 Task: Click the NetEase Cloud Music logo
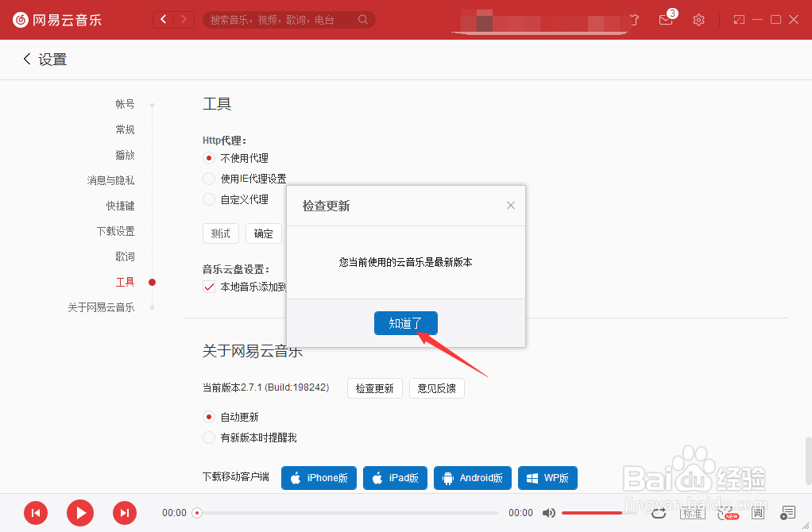point(57,20)
